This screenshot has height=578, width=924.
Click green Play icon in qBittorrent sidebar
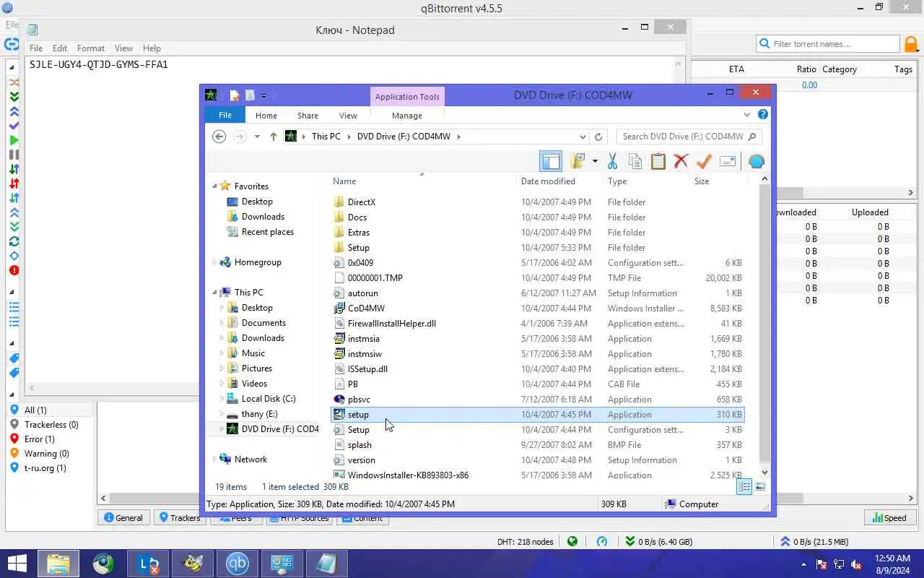click(14, 140)
